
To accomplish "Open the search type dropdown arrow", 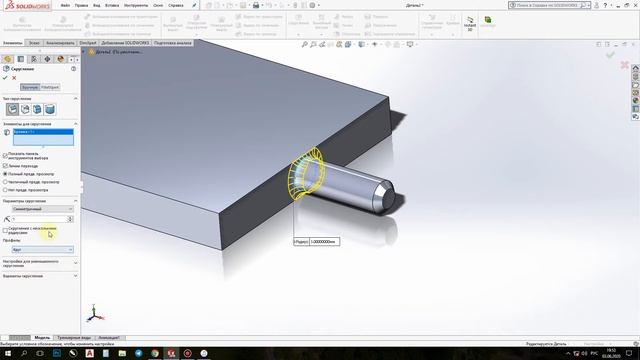I will click(588, 5).
